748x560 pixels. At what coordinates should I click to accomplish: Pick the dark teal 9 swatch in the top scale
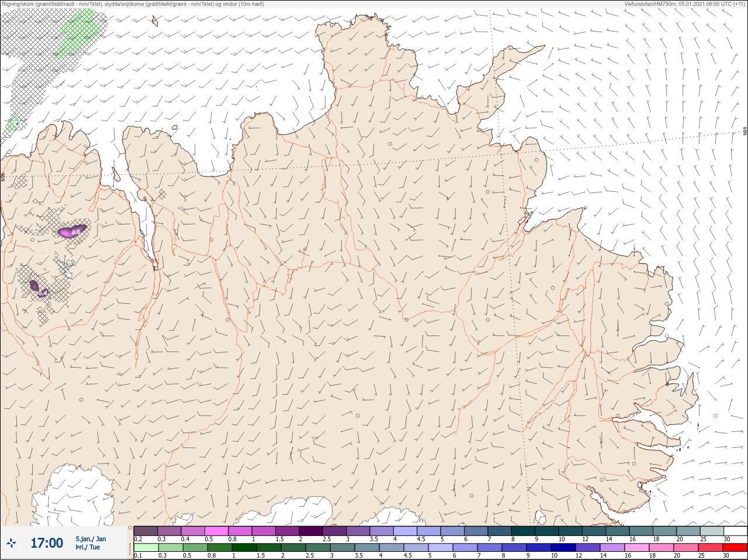click(x=547, y=531)
